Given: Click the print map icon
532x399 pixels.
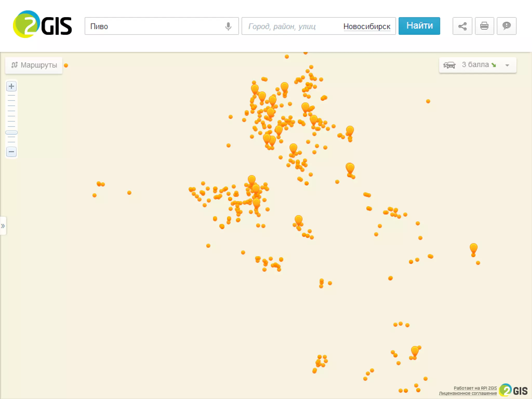Looking at the screenshot, I should coord(484,26).
